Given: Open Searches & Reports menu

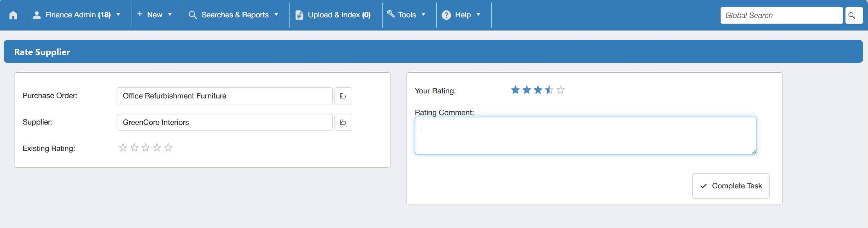Looking at the screenshot, I should 234,15.
